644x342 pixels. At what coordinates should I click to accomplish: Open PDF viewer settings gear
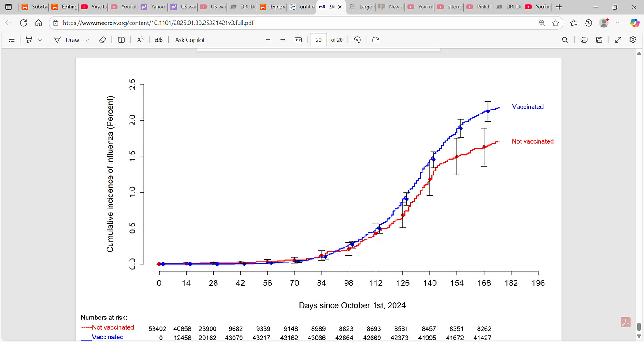(x=633, y=40)
